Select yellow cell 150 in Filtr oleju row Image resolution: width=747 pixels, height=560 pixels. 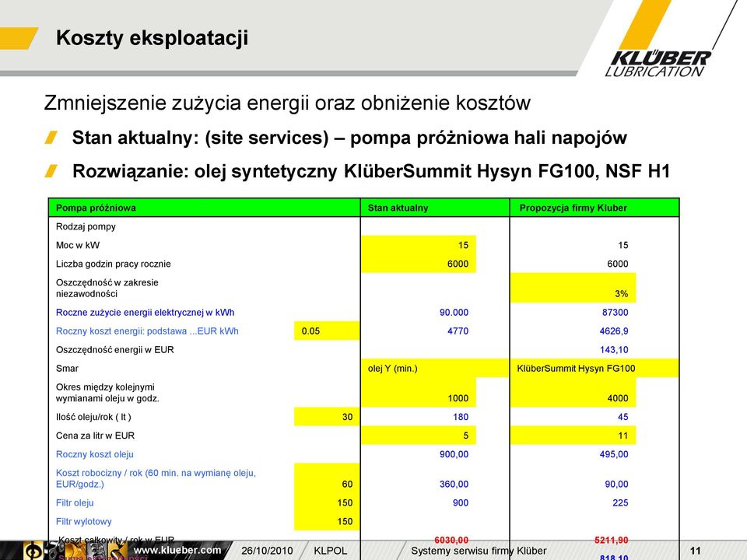(327, 502)
